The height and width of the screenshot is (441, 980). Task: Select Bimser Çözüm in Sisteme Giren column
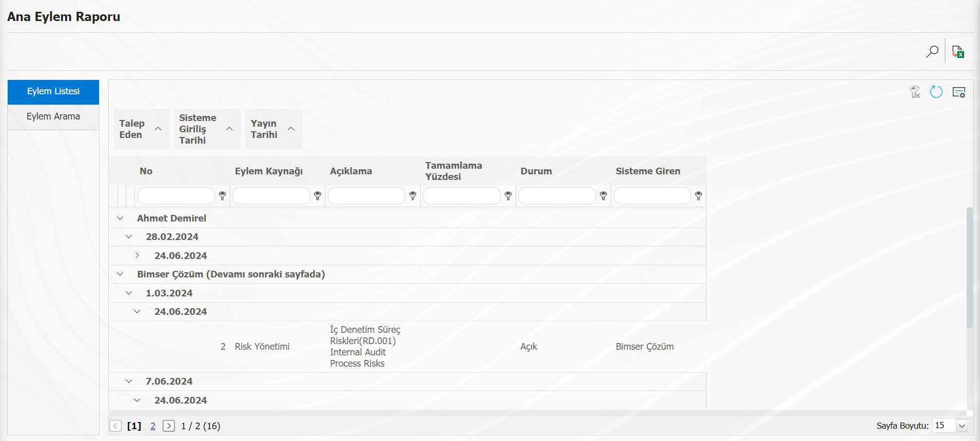[x=645, y=347]
